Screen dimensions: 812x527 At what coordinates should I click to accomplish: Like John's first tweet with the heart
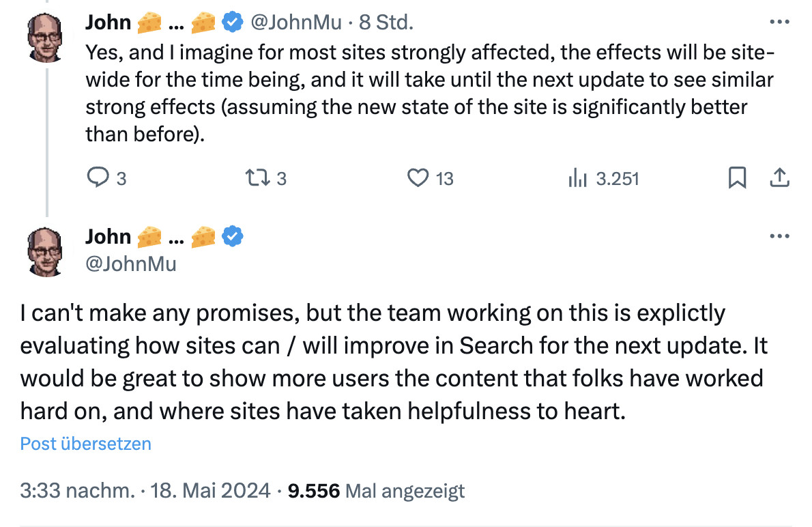click(x=419, y=177)
